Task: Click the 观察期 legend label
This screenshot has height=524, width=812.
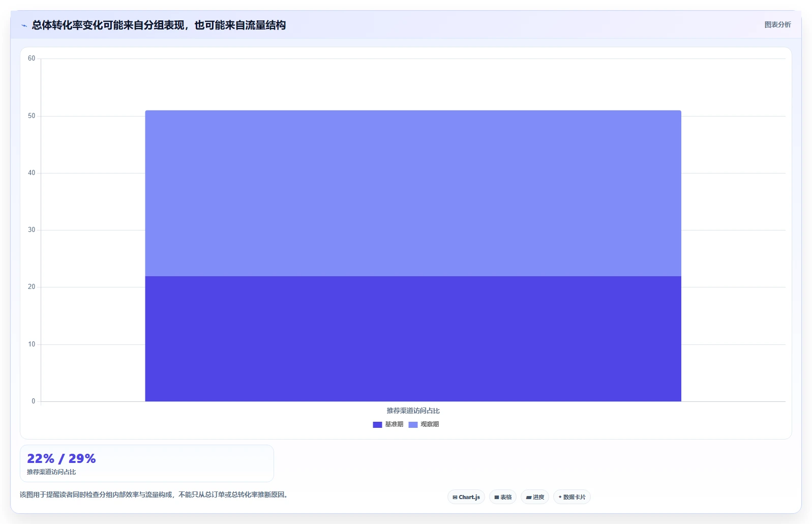Action: [430, 424]
